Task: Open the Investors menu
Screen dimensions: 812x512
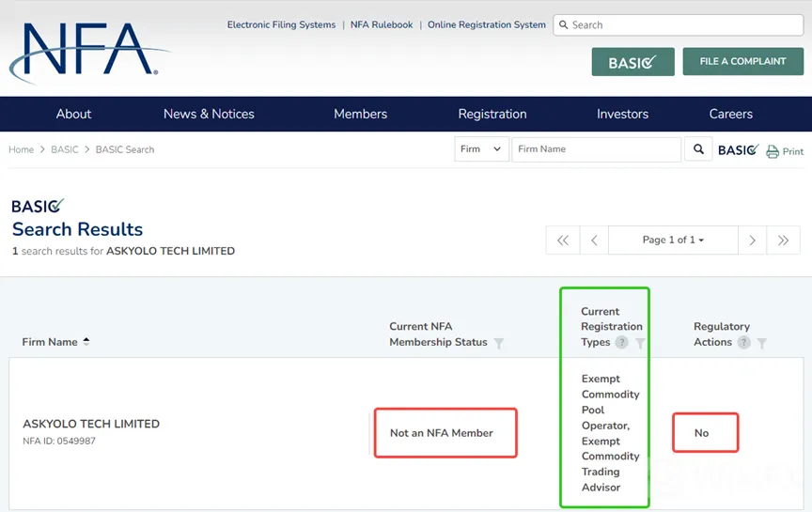Action: click(622, 114)
